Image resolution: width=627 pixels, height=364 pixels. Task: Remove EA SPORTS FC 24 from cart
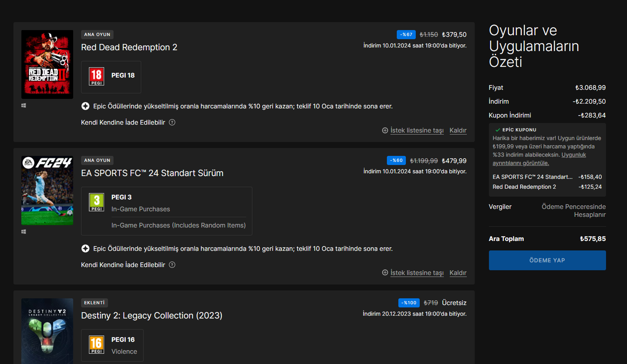point(458,273)
